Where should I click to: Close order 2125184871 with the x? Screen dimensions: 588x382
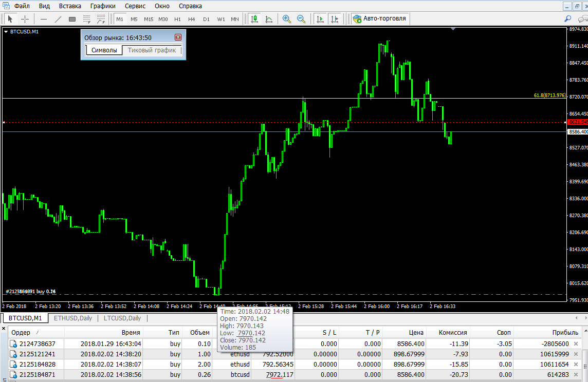coord(576,374)
